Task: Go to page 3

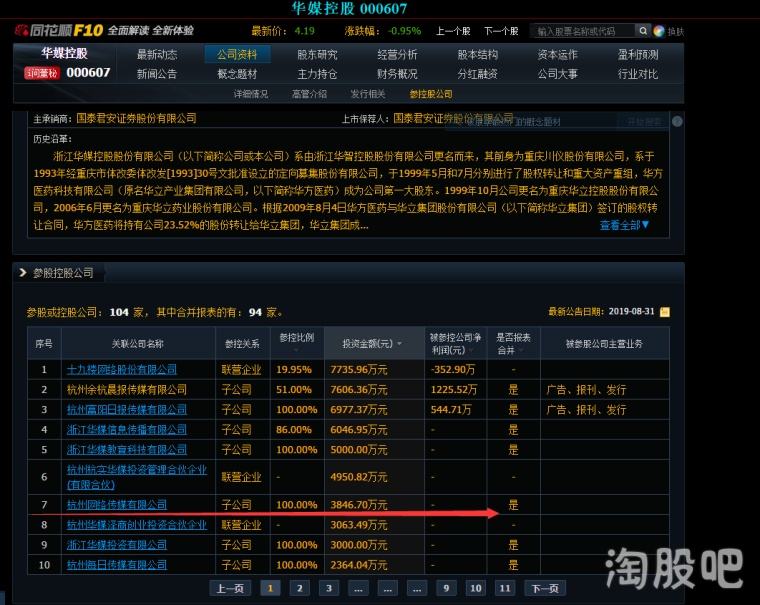Action: point(329,589)
